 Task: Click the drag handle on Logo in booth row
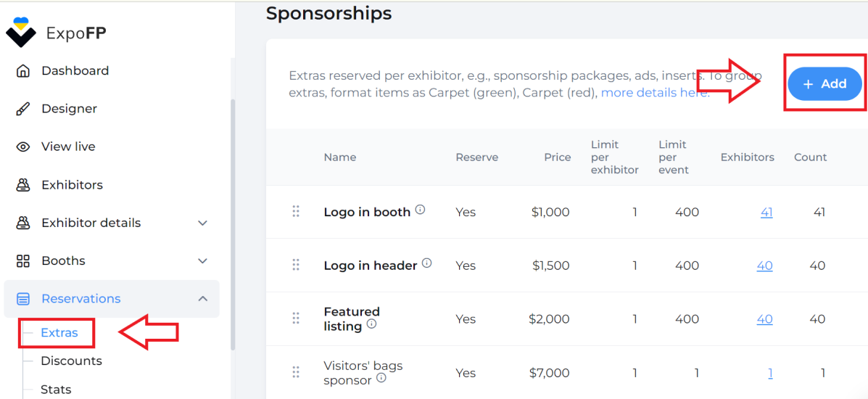296,212
